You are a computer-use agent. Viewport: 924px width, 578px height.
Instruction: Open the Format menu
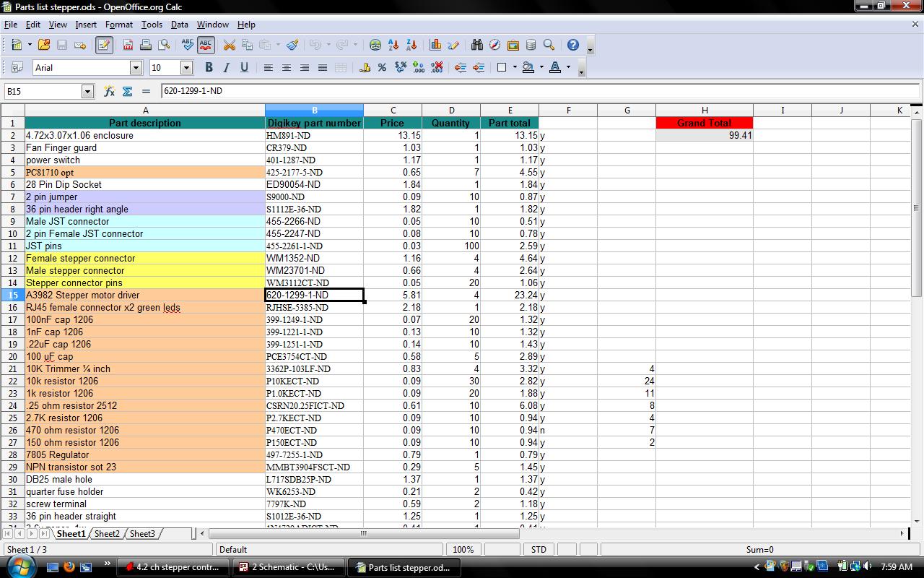pos(119,25)
